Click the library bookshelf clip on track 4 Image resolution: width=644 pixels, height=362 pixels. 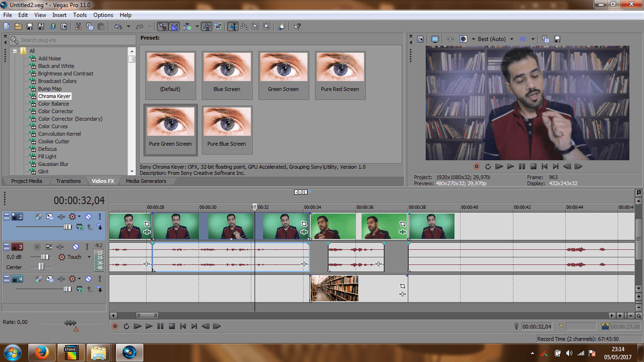334,289
